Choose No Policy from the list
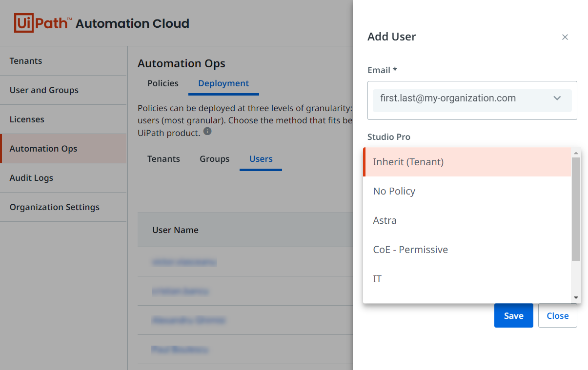The width and height of the screenshot is (588, 370). point(467,191)
